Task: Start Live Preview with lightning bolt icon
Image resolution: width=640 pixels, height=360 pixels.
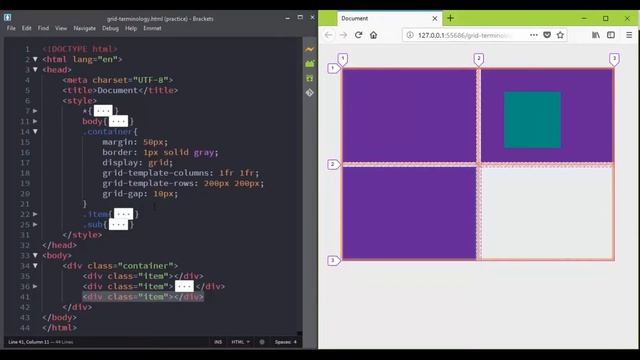Action: point(310,49)
